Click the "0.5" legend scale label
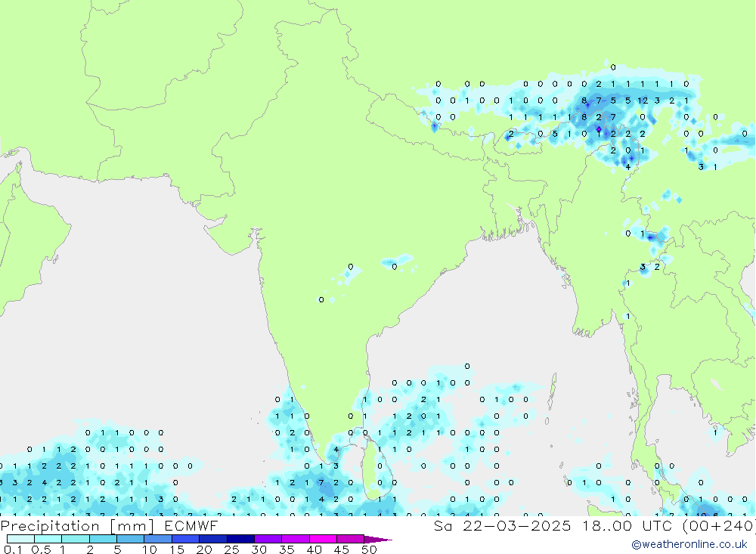 tap(41, 549)
